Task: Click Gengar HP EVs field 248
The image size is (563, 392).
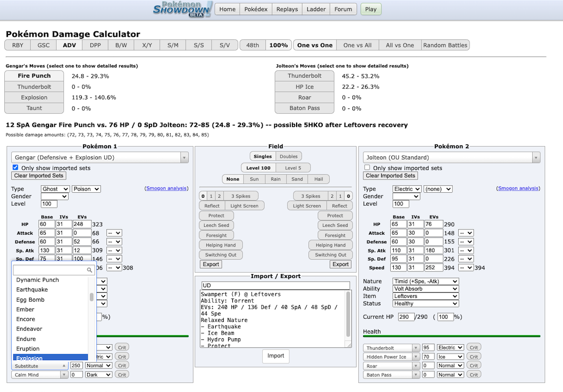Action: pos(82,224)
